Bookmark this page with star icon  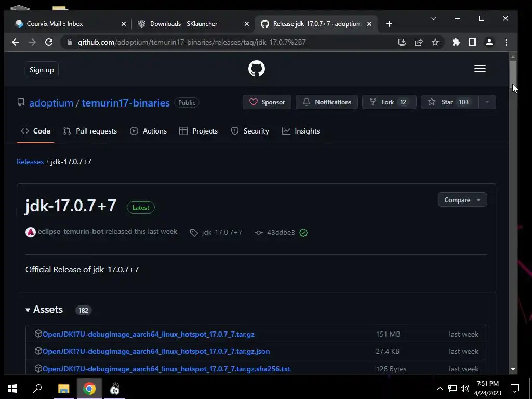coord(435,42)
